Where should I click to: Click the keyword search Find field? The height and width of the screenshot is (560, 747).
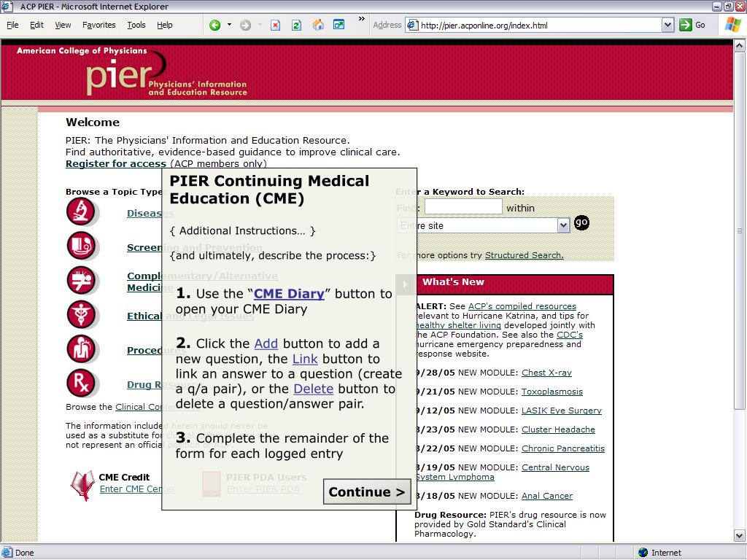(463, 206)
